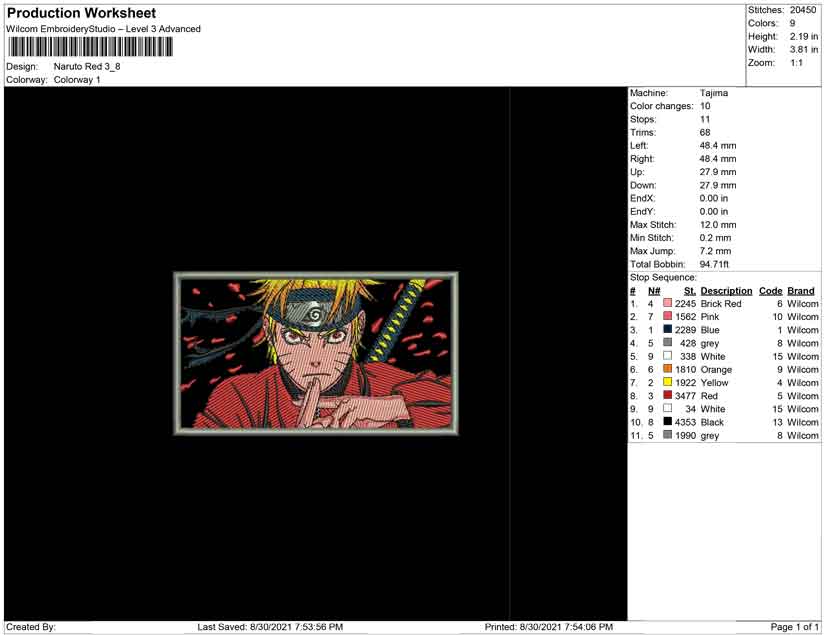Click the Right label

[x=642, y=158]
